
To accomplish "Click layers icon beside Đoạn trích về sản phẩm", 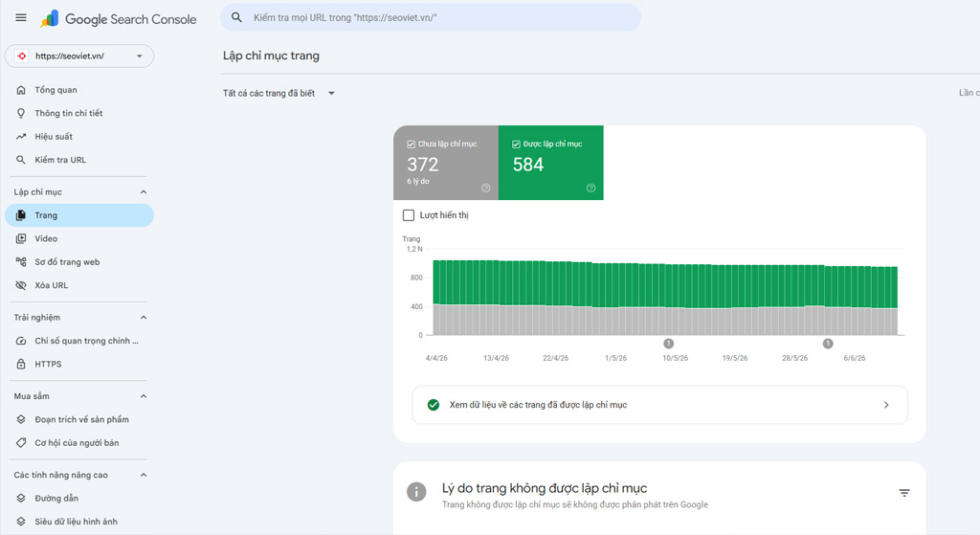I will point(21,419).
